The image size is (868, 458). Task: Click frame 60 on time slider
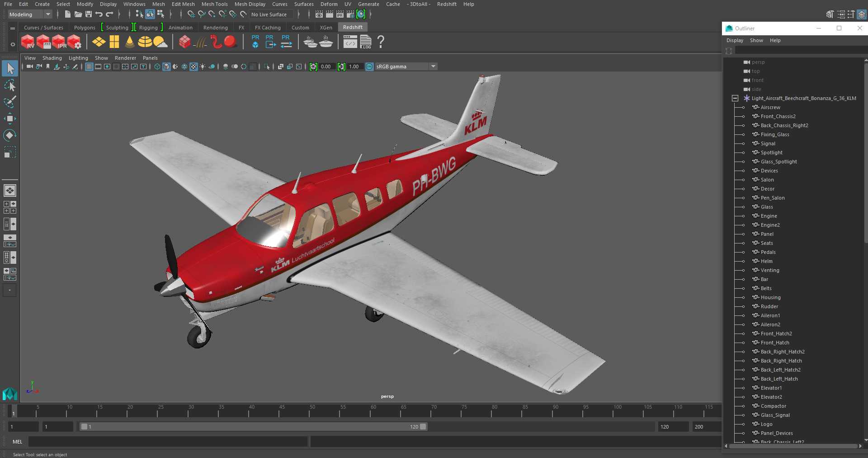[x=370, y=411]
